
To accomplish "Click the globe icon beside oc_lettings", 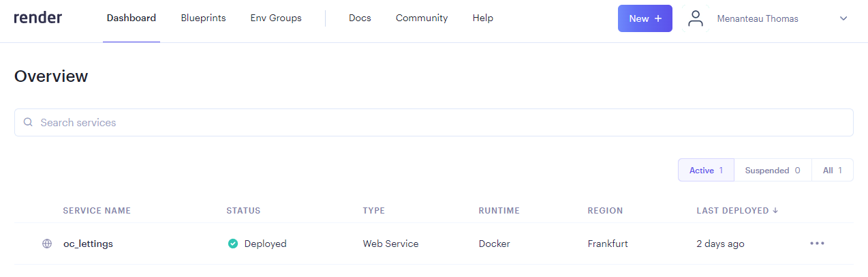I will (x=47, y=244).
